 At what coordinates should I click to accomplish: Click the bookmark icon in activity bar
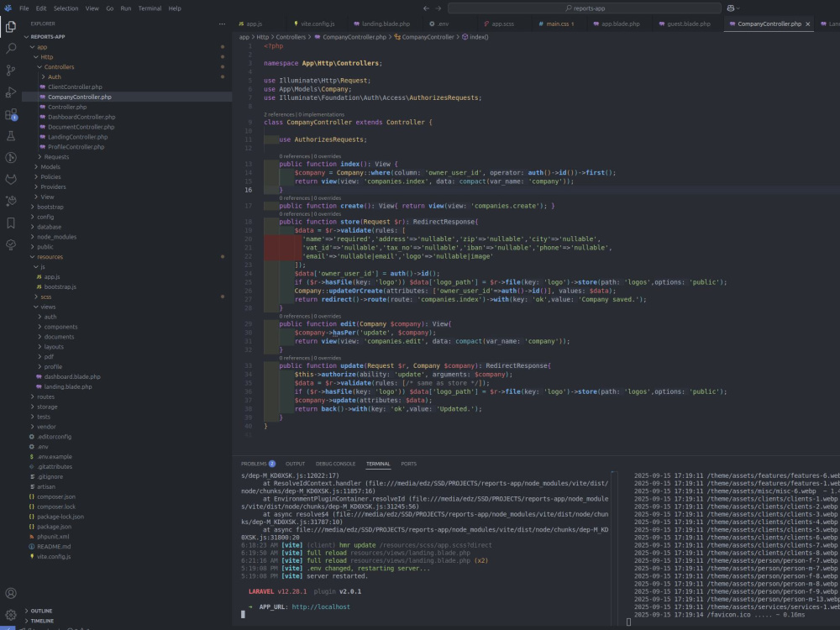(x=11, y=223)
